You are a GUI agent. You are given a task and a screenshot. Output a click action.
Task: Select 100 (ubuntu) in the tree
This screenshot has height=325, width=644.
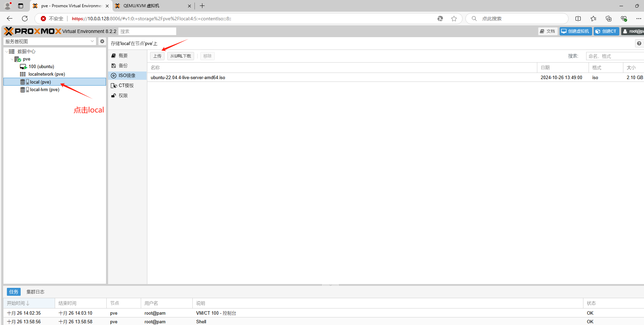(41, 67)
